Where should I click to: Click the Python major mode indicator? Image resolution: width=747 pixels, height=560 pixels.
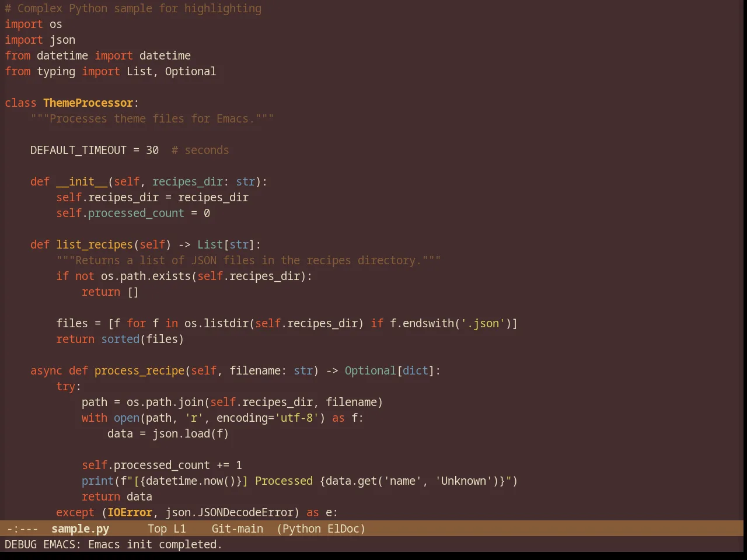click(301, 528)
